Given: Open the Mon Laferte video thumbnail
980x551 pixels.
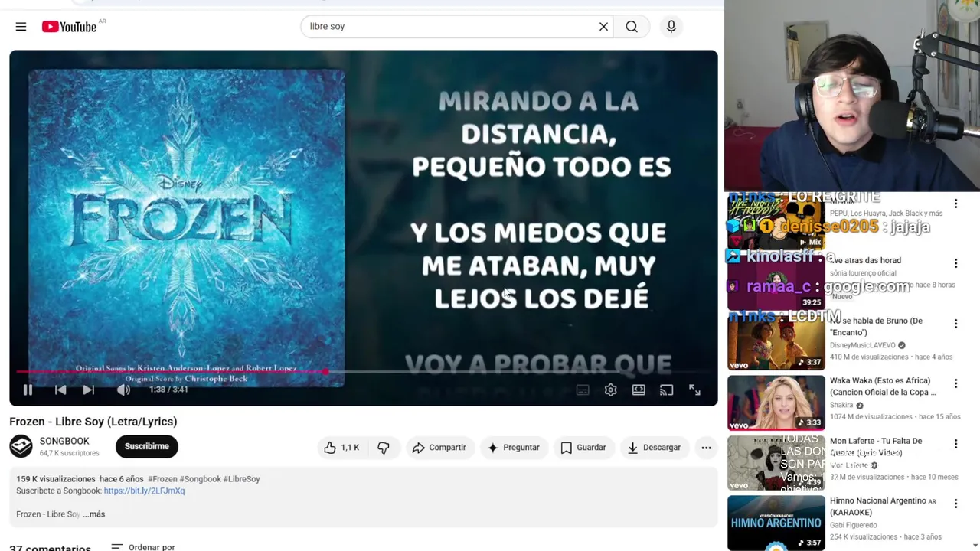Looking at the screenshot, I should [x=776, y=463].
